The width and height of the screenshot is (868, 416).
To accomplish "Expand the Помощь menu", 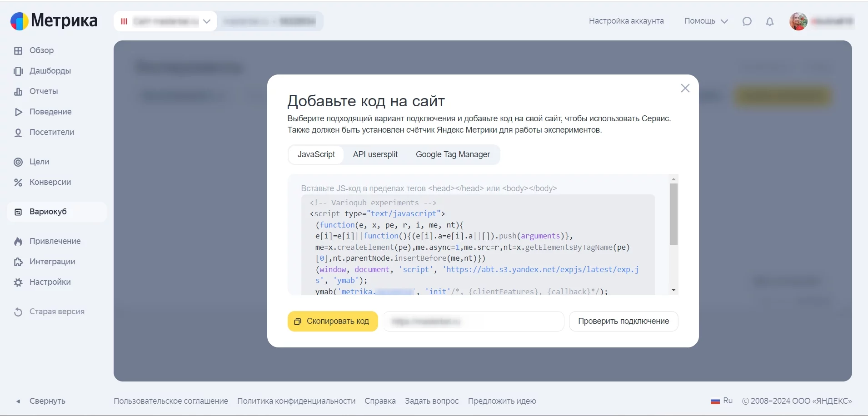I will tap(706, 21).
